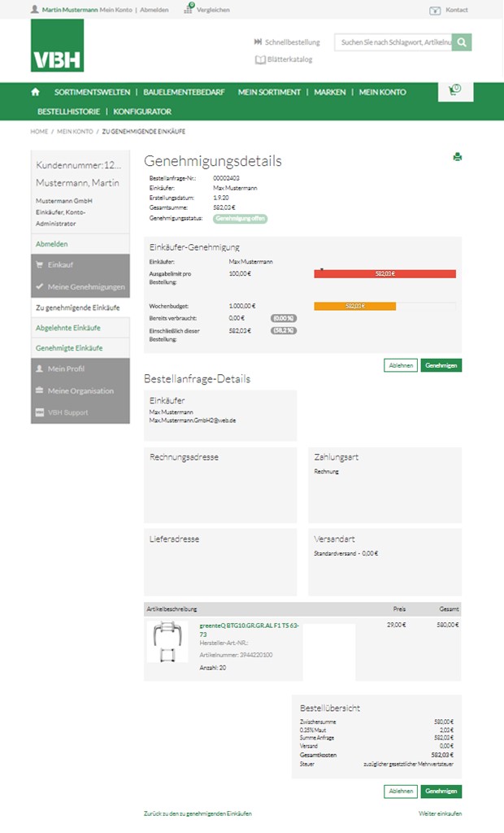
Task: Open KONFIGURATOR menu item
Action: (x=142, y=111)
